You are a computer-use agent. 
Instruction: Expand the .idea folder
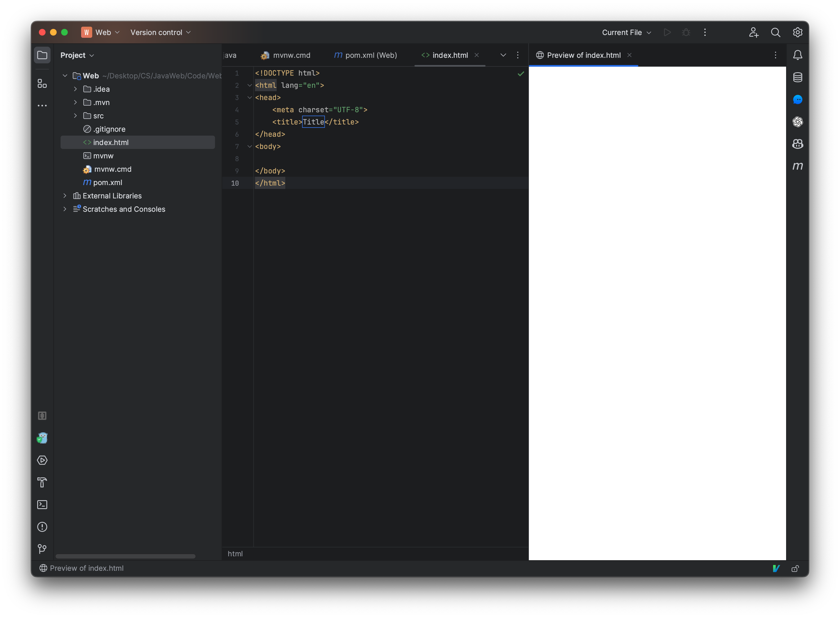pos(76,89)
